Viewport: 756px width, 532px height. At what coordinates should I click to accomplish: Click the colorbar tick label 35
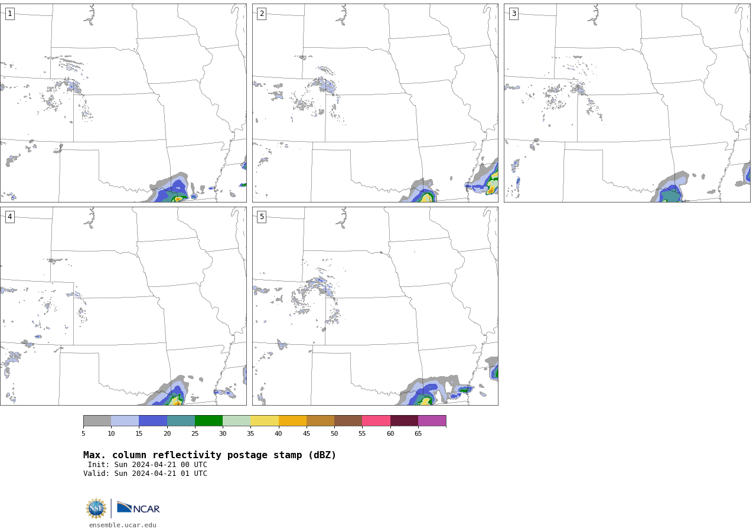(250, 433)
